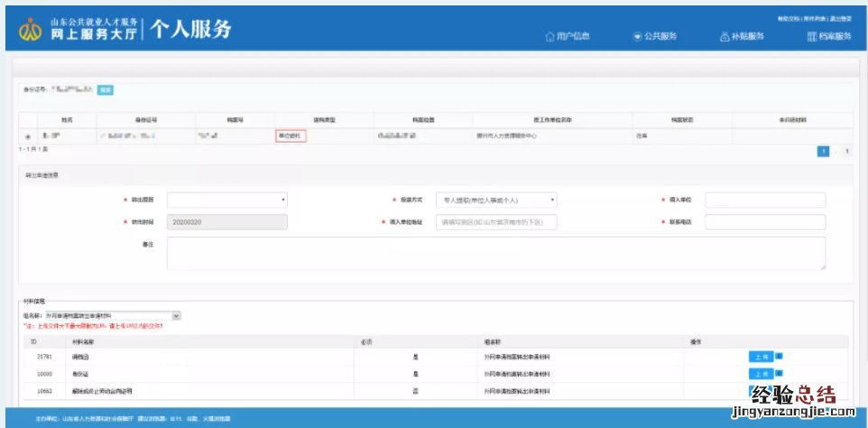
Task: Click page 1 pagination button
Action: [823, 152]
